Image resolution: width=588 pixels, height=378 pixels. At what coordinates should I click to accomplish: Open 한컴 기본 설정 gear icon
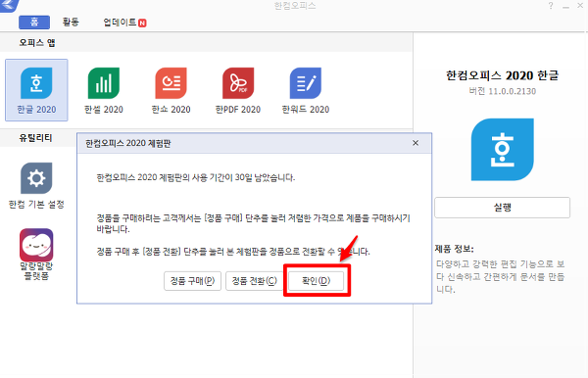(36, 178)
